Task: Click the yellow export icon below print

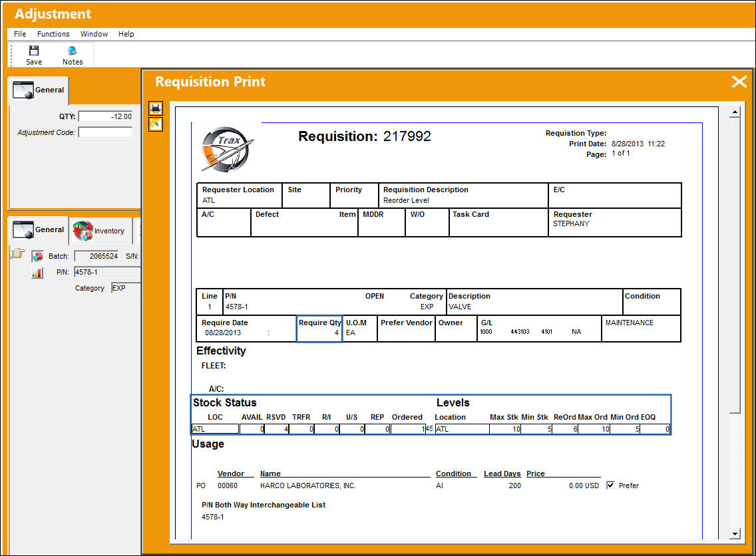Action: (x=156, y=125)
